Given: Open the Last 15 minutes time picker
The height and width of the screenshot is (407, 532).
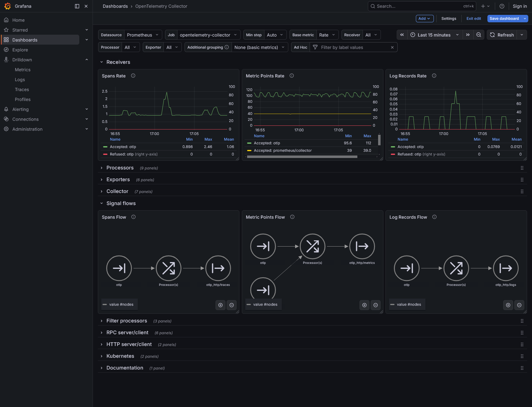Looking at the screenshot, I should pyautogui.click(x=435, y=35).
